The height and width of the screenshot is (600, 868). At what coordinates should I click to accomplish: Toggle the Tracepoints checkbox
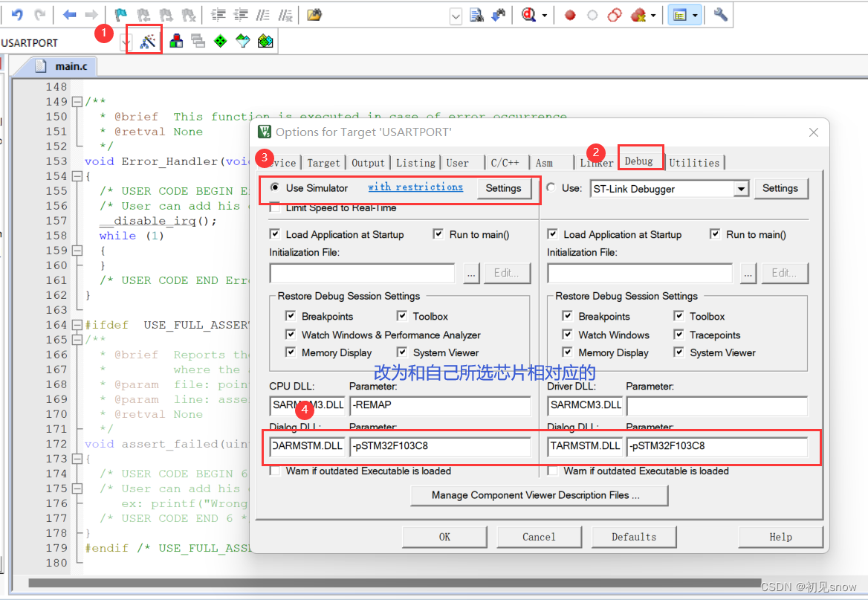tap(678, 334)
